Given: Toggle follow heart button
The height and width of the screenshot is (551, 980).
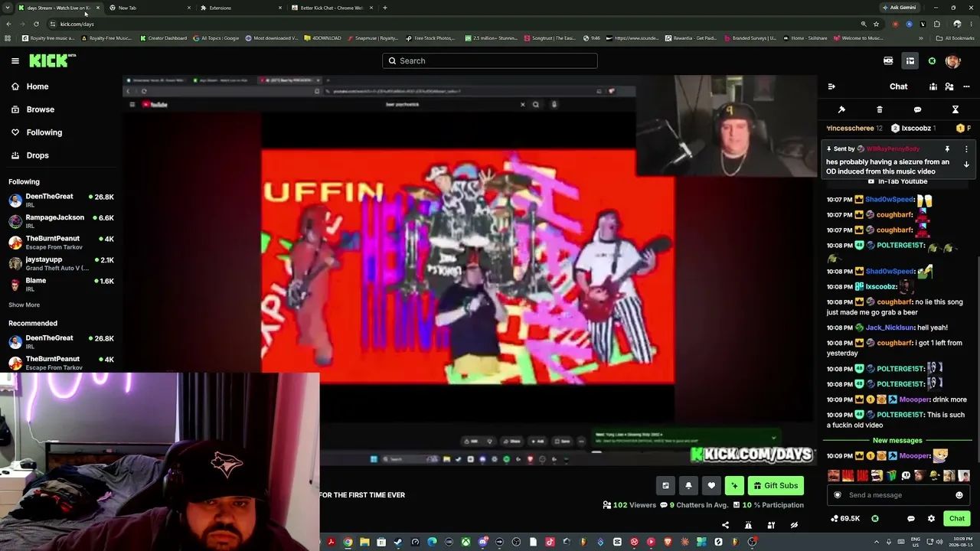Looking at the screenshot, I should coord(711,485).
